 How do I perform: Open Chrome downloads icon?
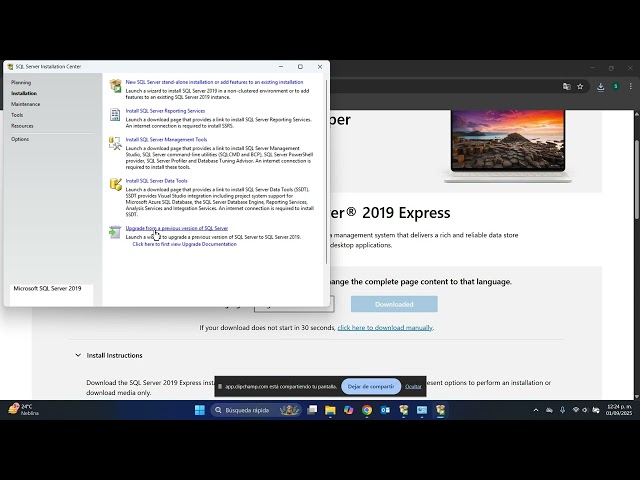[600, 87]
